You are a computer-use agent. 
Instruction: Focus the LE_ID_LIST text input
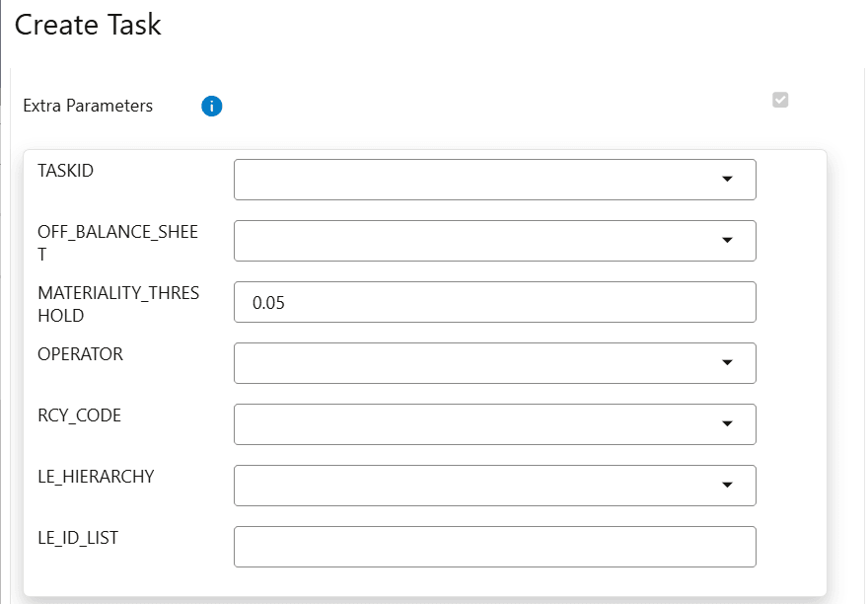(x=494, y=547)
